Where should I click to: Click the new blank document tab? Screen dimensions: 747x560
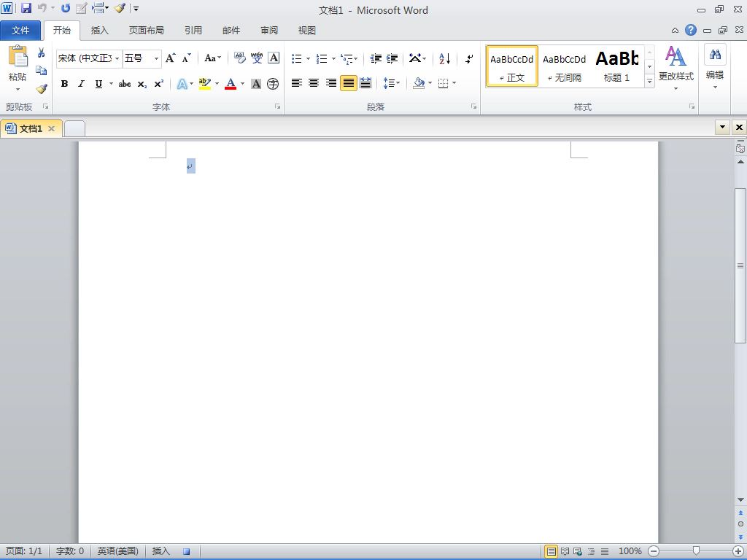(x=75, y=128)
